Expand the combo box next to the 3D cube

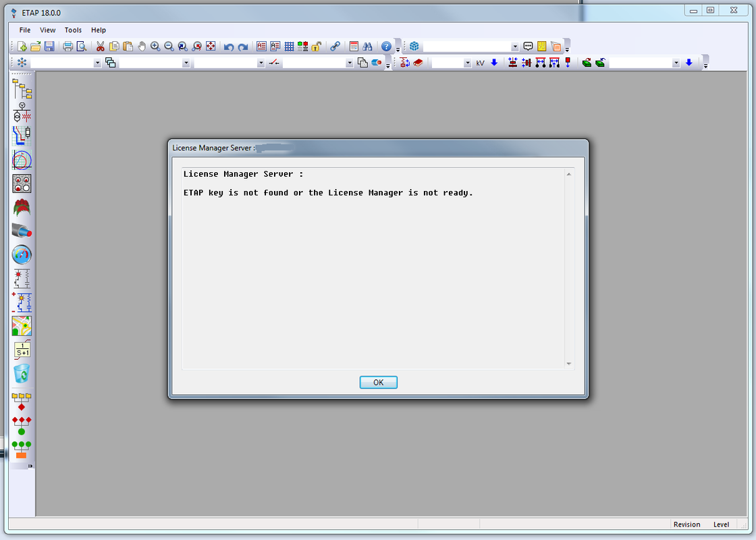[515, 47]
